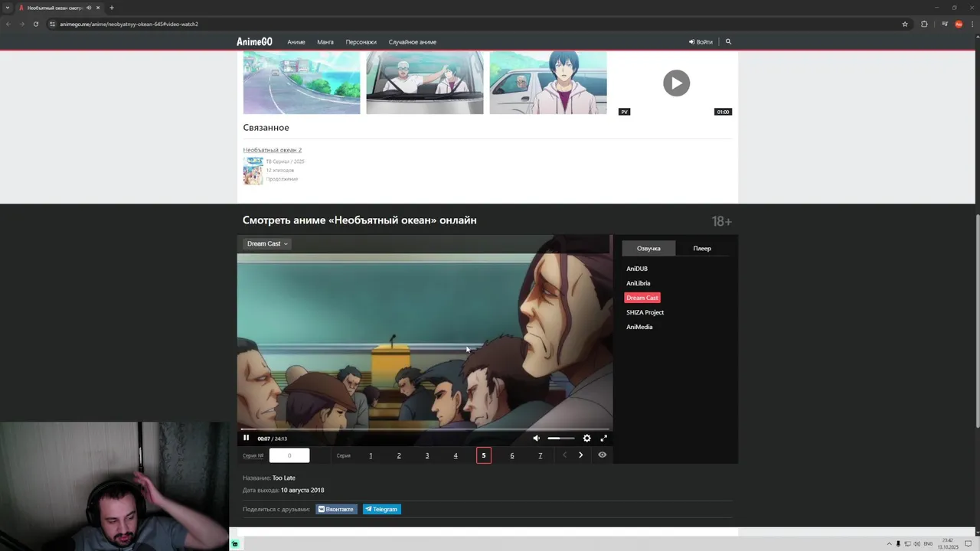This screenshot has height=551, width=980.
Task: Go back in browser history
Action: tap(8, 24)
